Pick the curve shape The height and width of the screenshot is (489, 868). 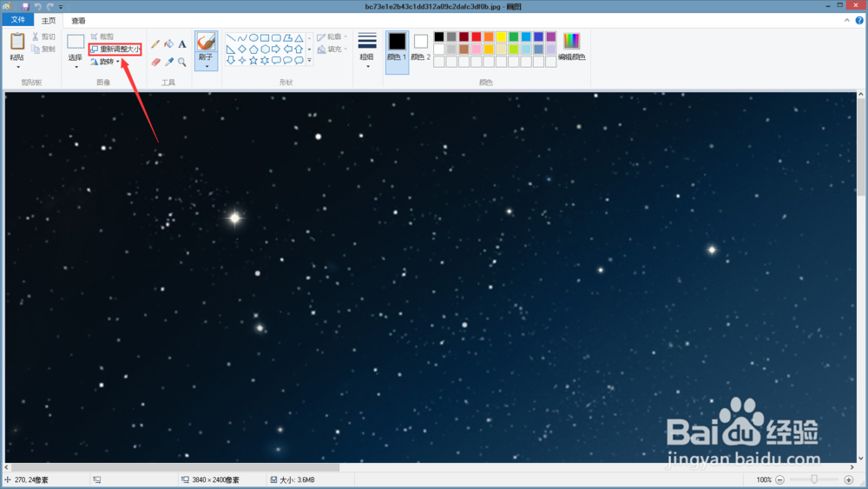[x=242, y=37]
